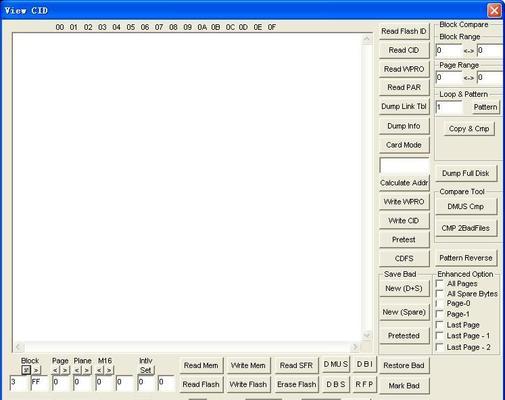
Task: Click the M16 increment arrow button
Action: tap(109, 370)
